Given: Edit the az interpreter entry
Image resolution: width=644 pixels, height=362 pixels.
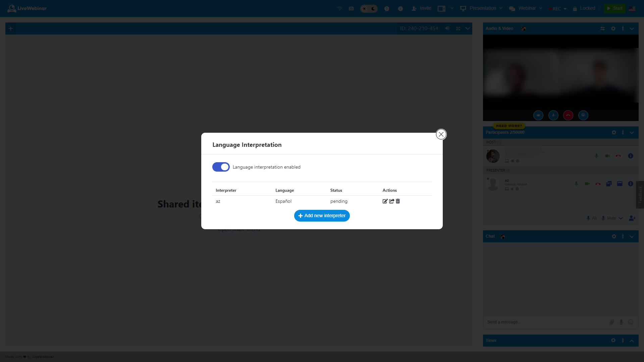Looking at the screenshot, I should tap(385, 201).
